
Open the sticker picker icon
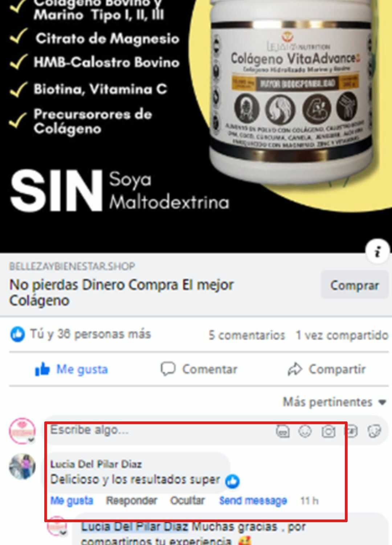tap(374, 431)
